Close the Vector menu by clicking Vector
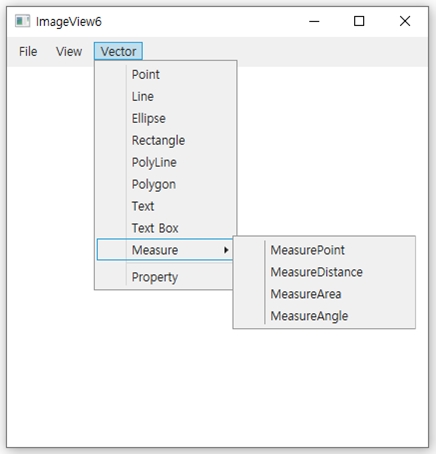 118,51
